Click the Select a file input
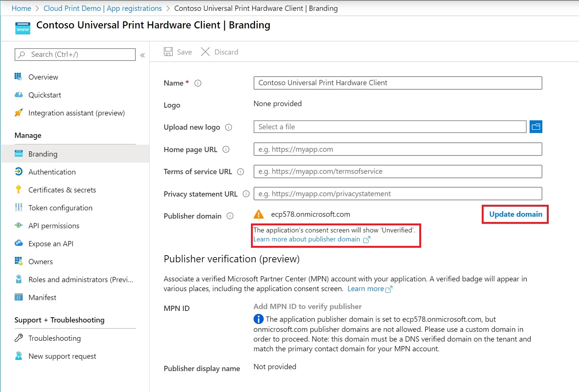 [x=390, y=127]
